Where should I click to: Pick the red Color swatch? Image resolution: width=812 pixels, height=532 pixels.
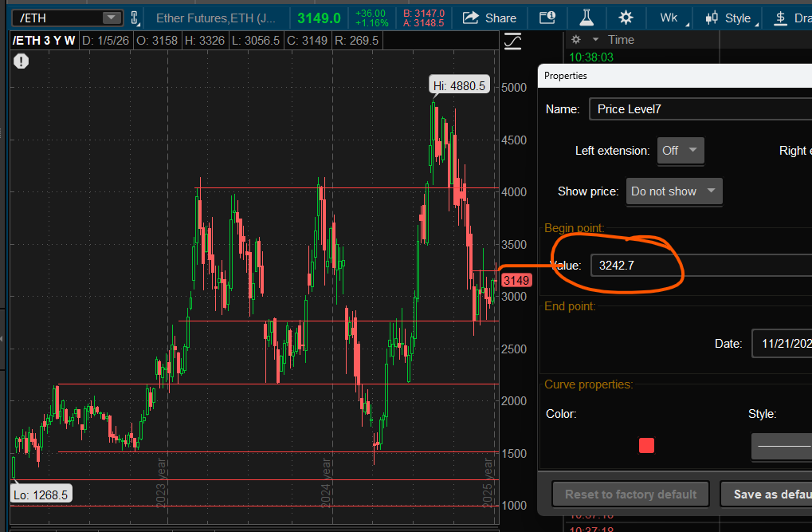point(646,445)
